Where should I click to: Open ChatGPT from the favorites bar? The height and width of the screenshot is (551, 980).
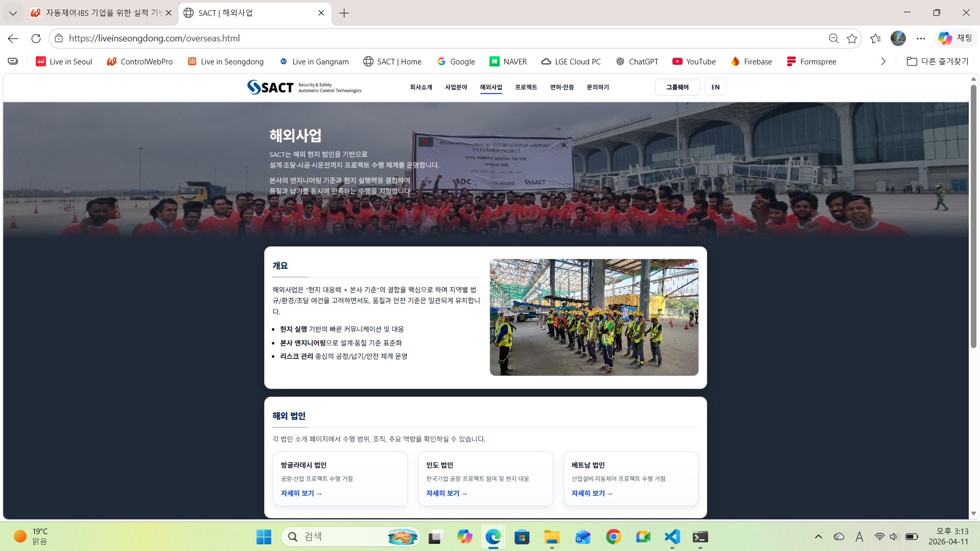pos(637,61)
